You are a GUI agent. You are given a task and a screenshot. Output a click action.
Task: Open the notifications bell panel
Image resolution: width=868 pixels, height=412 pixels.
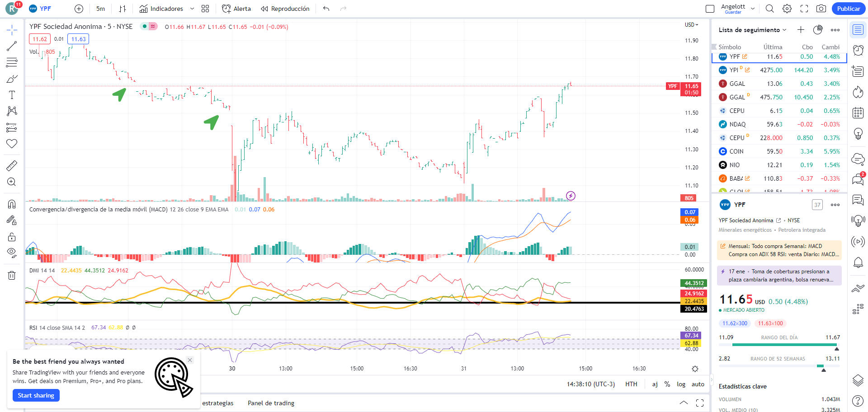pyautogui.click(x=858, y=262)
